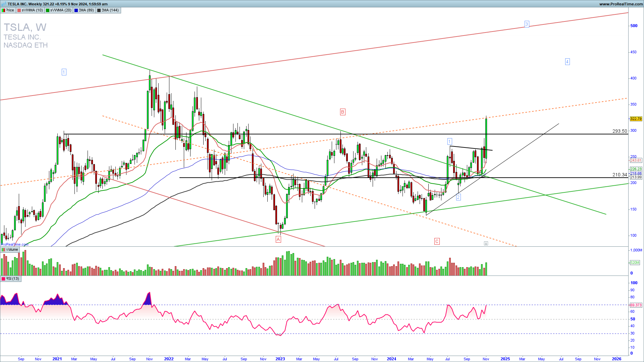Click the TSLA, W symbol heading
This screenshot has width=644, height=362.
pos(25,27)
